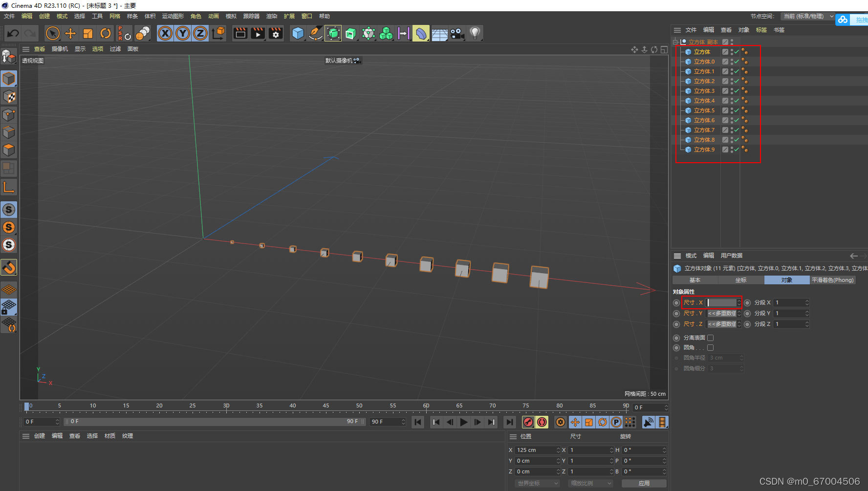
Task: Click the Record Active Objects button
Action: (x=528, y=422)
